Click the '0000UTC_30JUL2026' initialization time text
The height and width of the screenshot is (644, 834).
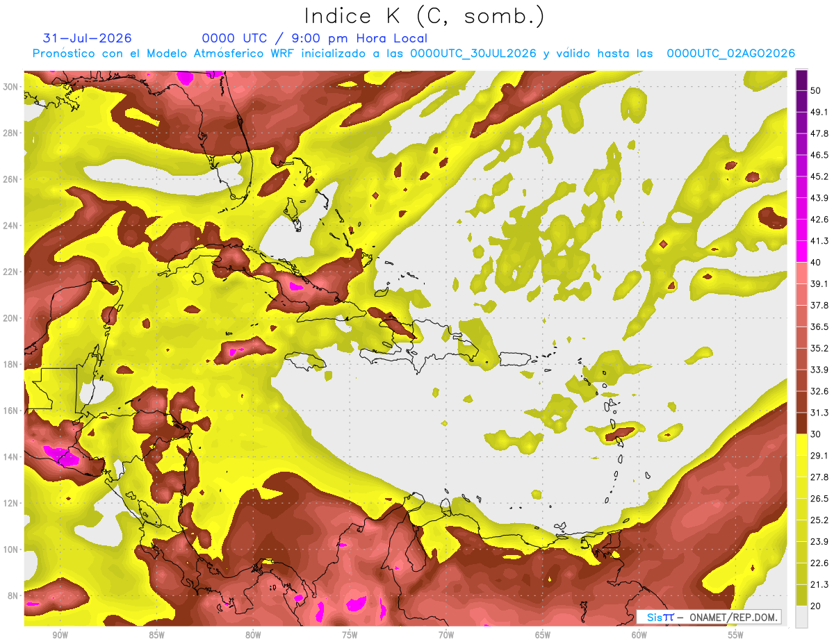tap(473, 53)
